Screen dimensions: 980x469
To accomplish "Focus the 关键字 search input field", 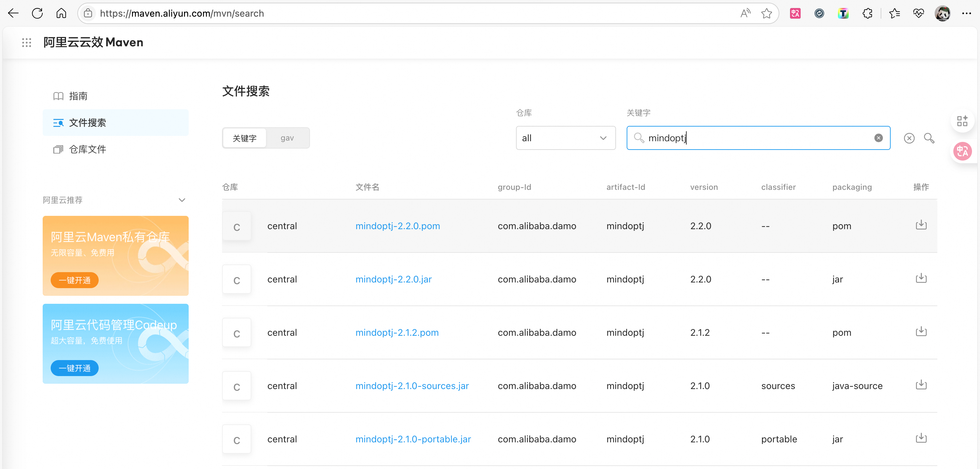I will (758, 138).
